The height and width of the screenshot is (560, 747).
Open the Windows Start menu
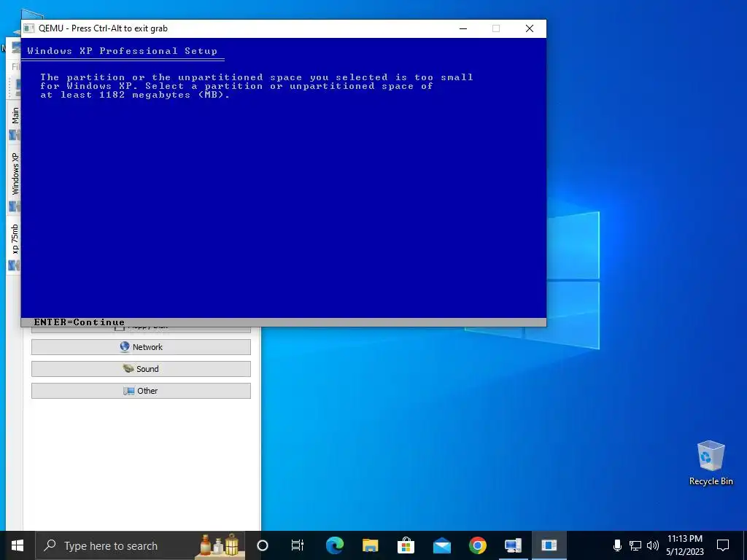click(18, 545)
